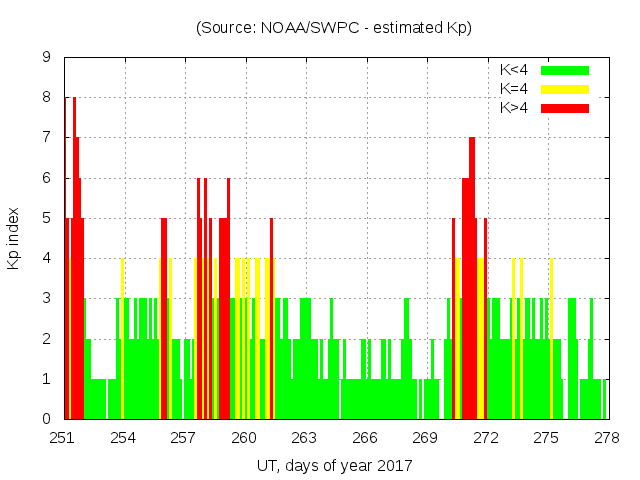Viewport: 640px width, 480px height.
Task: Click the y-axis tick label 0
Action: click(47, 420)
